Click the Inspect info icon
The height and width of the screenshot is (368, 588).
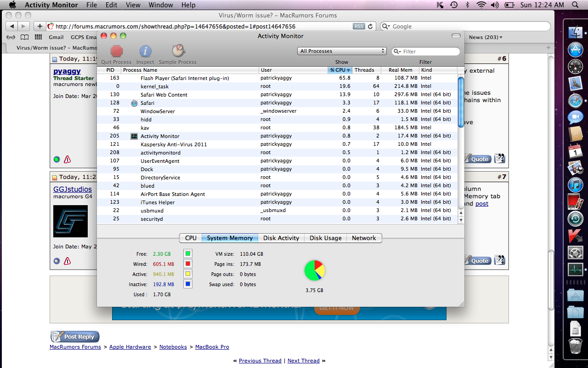pyautogui.click(x=145, y=51)
